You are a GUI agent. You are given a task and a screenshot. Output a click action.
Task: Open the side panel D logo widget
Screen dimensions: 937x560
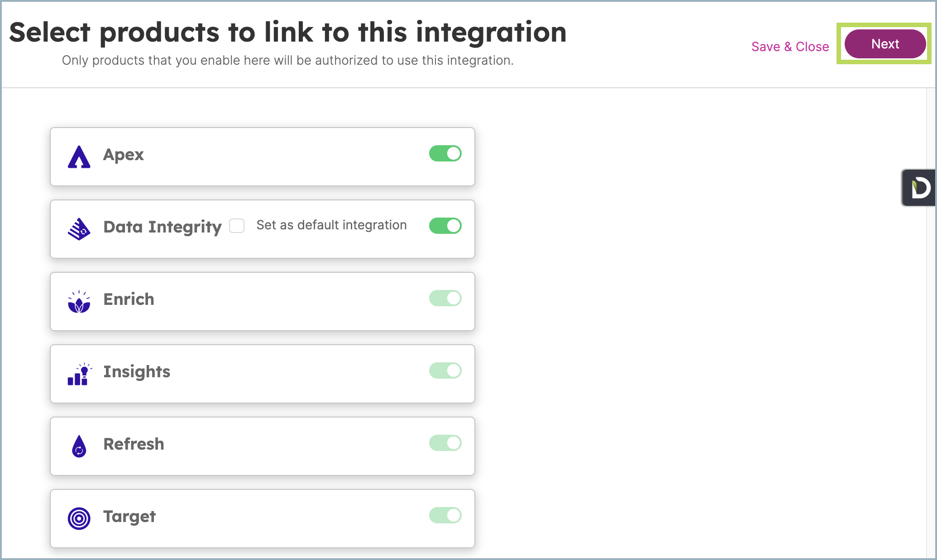[x=919, y=188]
